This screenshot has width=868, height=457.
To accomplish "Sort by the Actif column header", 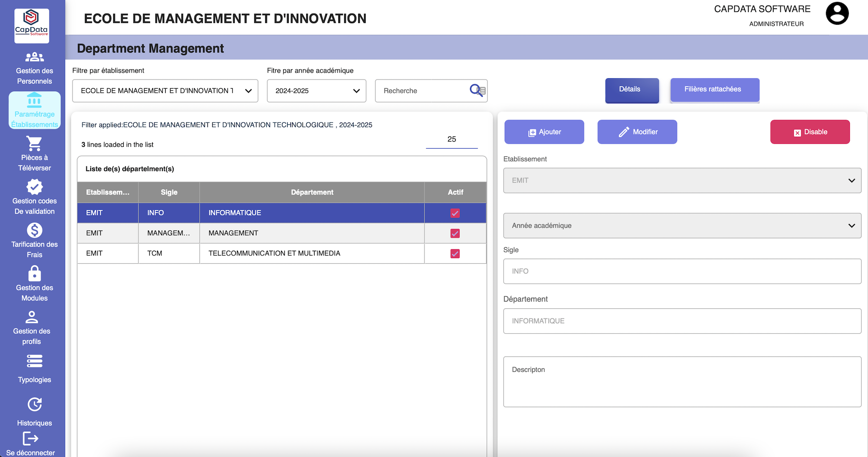I will point(455,192).
